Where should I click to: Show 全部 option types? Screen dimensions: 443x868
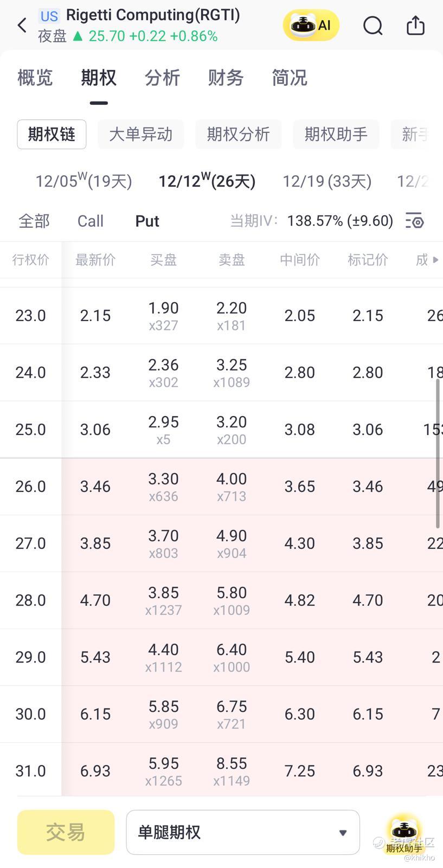[34, 221]
